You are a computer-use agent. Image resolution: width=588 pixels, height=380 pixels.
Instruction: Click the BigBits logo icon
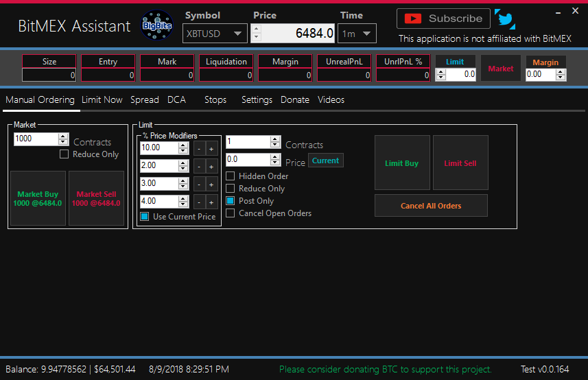pyautogui.click(x=157, y=25)
